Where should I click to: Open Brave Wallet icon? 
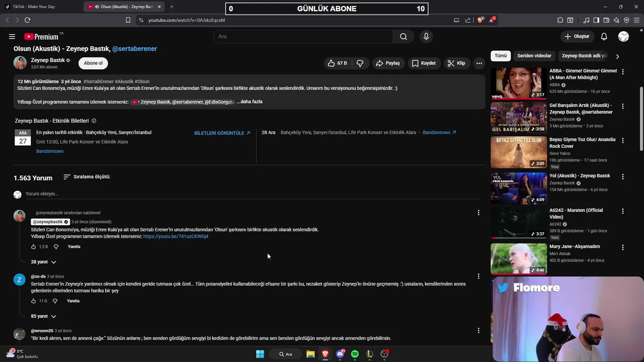606,20
